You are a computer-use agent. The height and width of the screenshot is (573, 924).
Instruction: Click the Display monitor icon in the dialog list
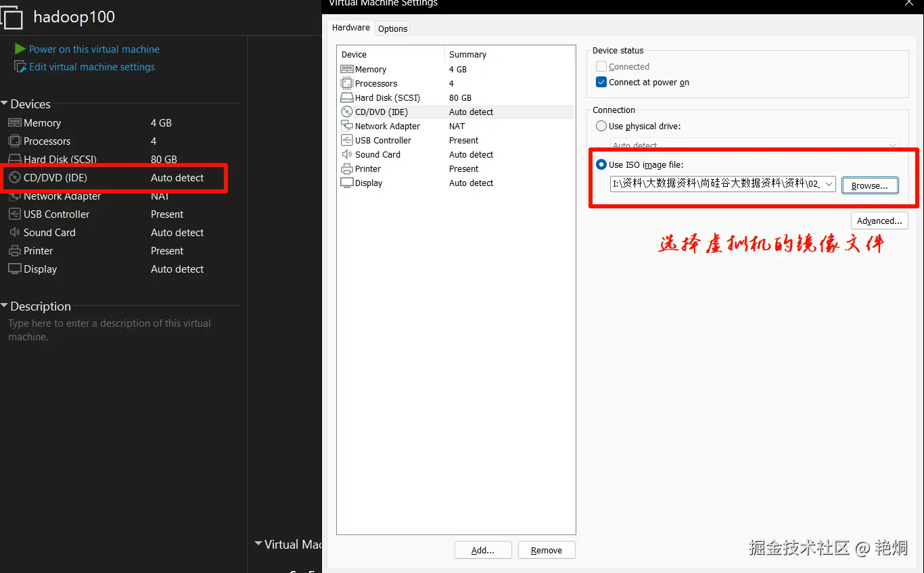(x=346, y=183)
